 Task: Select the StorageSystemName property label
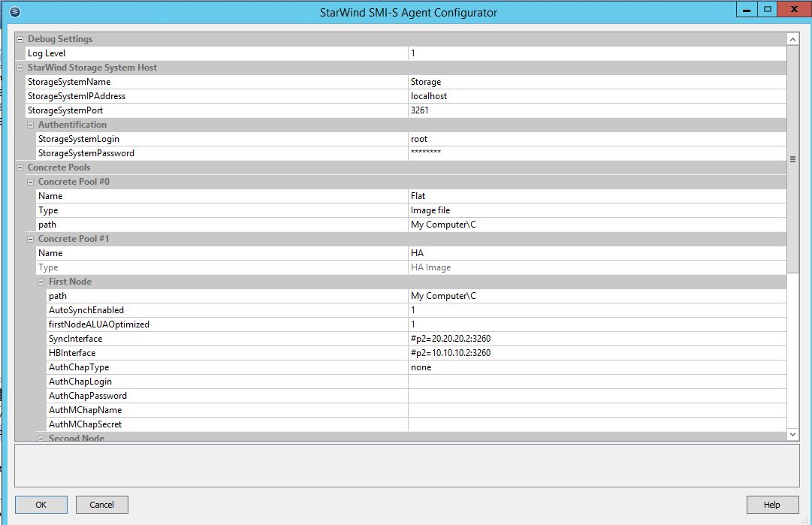pos(69,82)
